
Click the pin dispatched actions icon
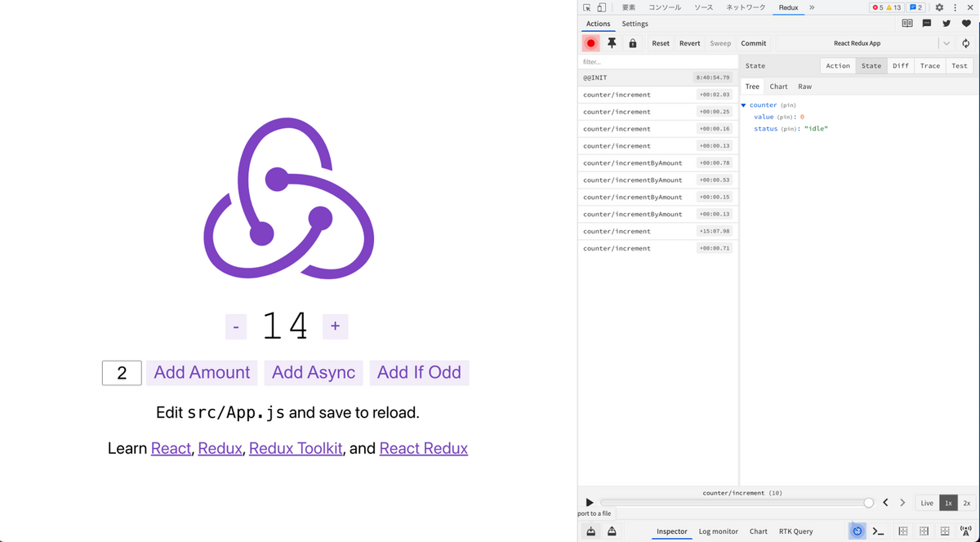click(612, 42)
